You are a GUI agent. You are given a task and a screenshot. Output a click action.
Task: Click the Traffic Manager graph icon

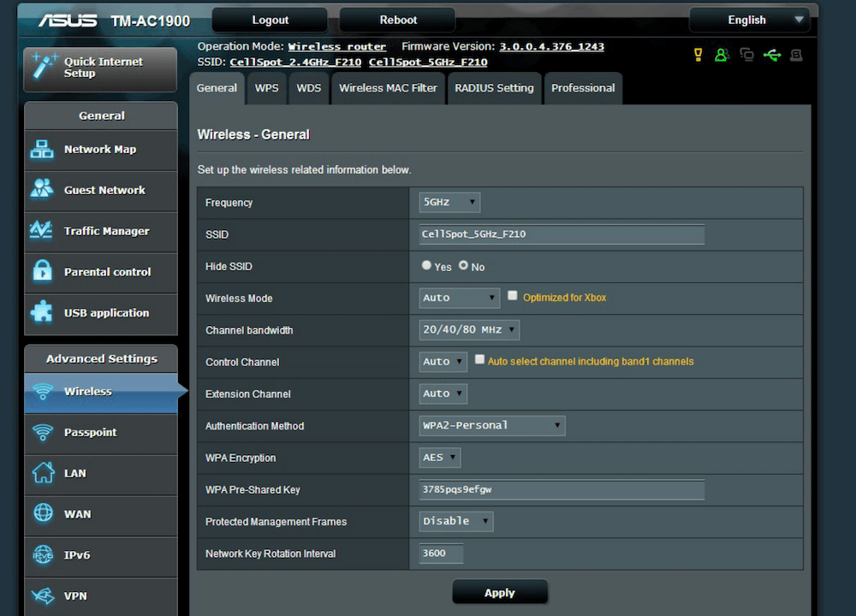click(42, 231)
